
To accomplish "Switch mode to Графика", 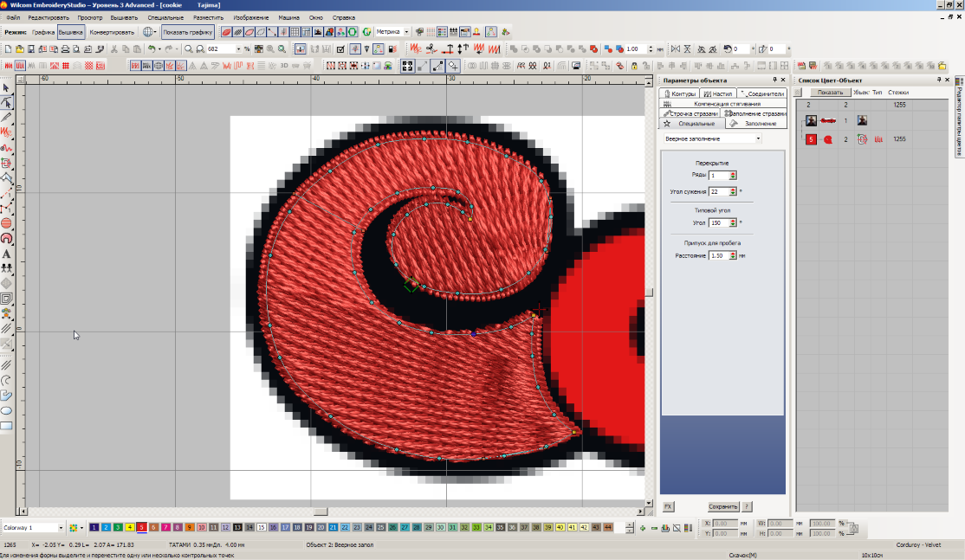I will click(43, 32).
